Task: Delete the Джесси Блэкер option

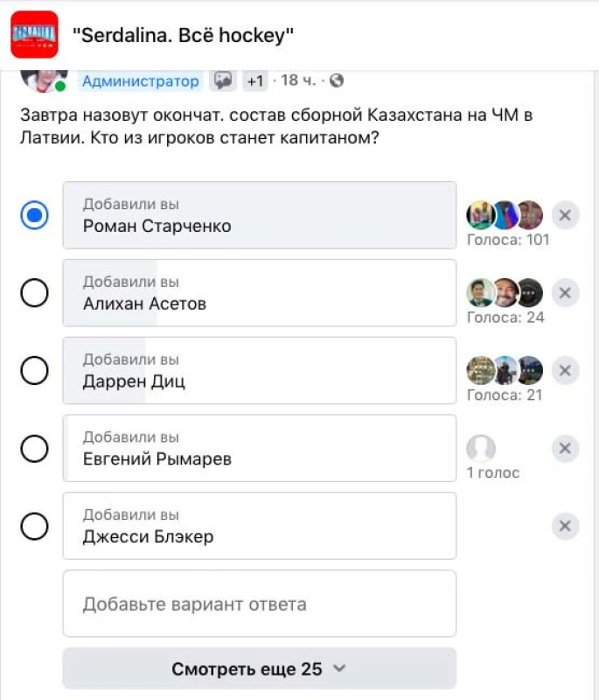Action: pos(565,526)
